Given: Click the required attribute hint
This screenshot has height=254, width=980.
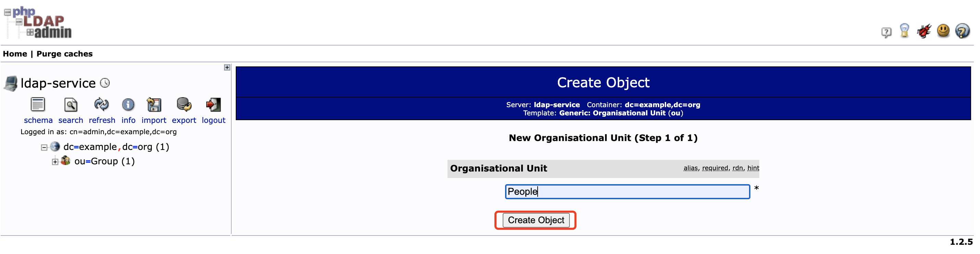Looking at the screenshot, I should [x=715, y=168].
